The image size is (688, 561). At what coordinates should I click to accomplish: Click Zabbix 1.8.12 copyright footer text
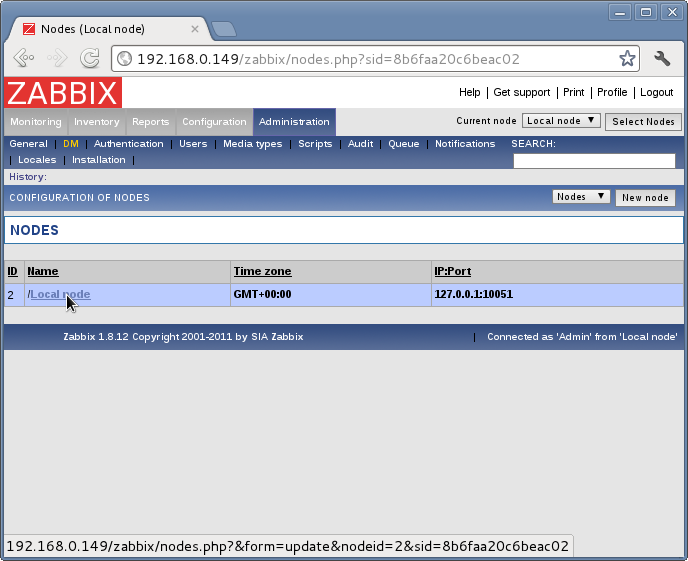coord(183,337)
